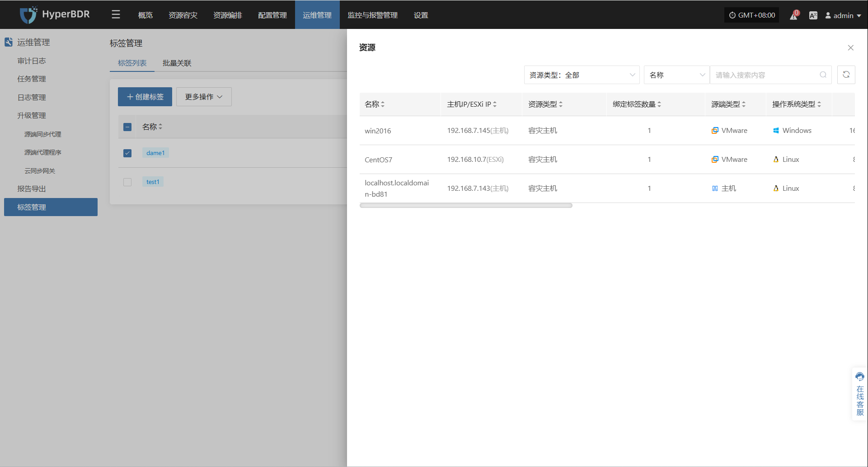
Task: Click the GMT+08:00 timezone clock
Action: tap(752, 15)
